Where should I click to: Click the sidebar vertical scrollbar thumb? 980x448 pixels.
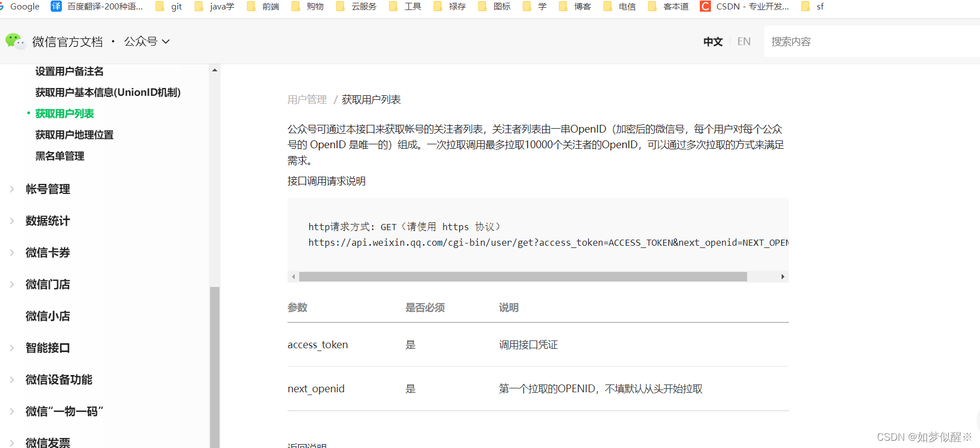pyautogui.click(x=214, y=367)
